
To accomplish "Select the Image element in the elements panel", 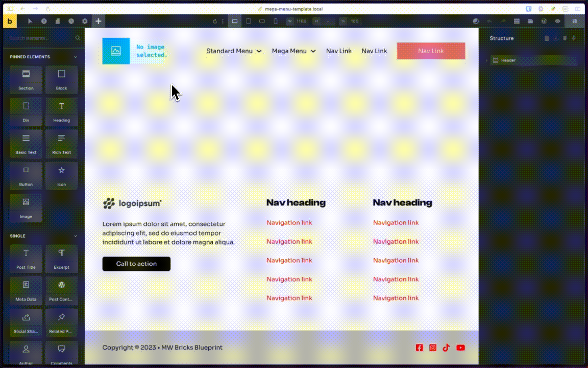I will [x=26, y=208].
